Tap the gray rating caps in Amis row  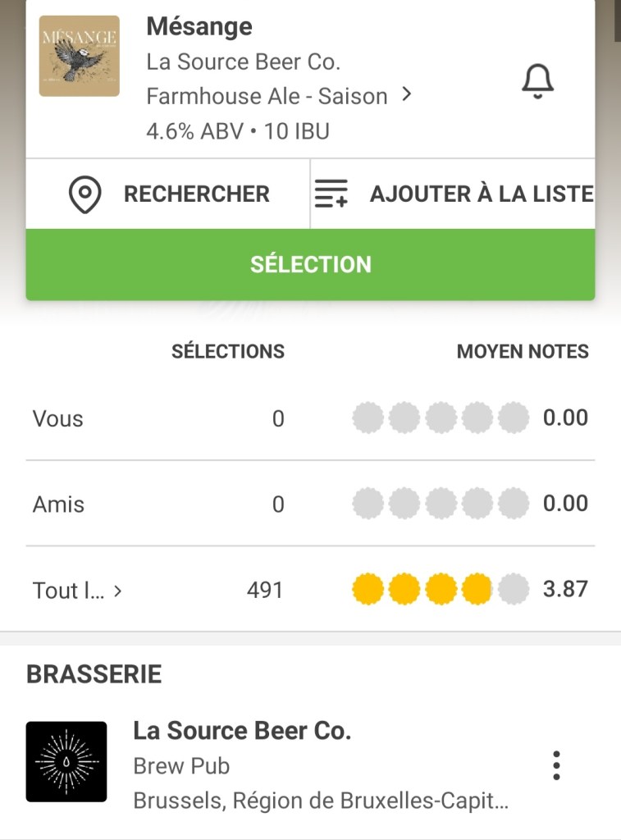click(441, 504)
